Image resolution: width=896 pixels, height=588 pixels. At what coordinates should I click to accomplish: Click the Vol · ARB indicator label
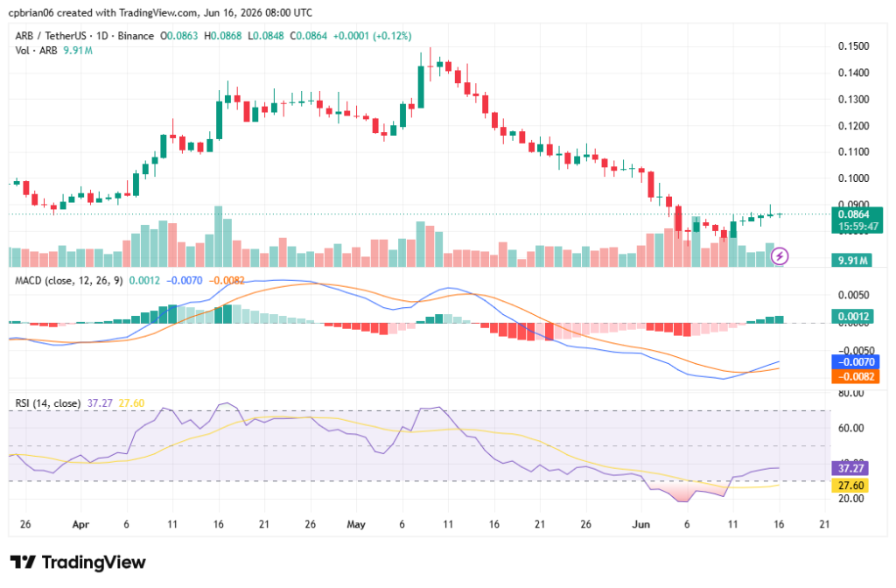(x=36, y=51)
